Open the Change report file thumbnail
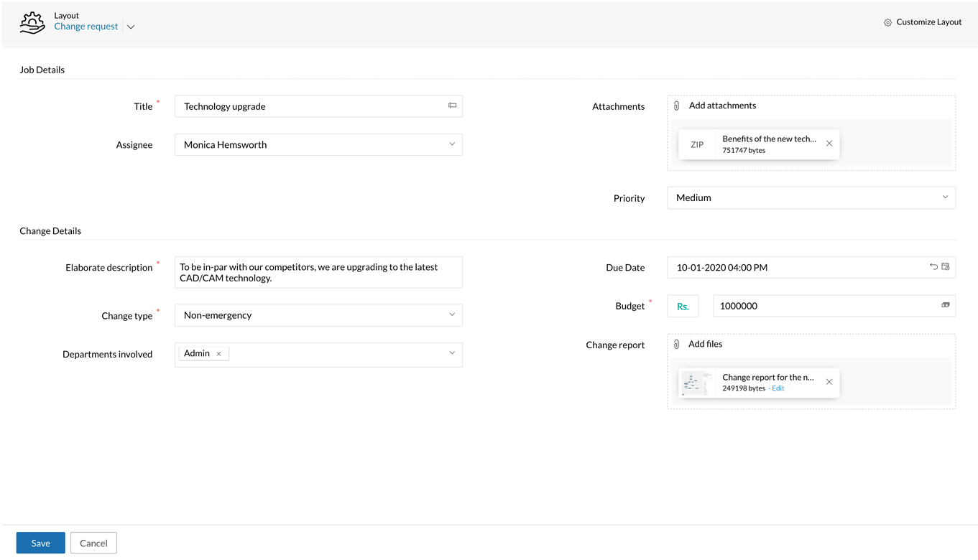The height and width of the screenshot is (560, 978). tap(697, 383)
